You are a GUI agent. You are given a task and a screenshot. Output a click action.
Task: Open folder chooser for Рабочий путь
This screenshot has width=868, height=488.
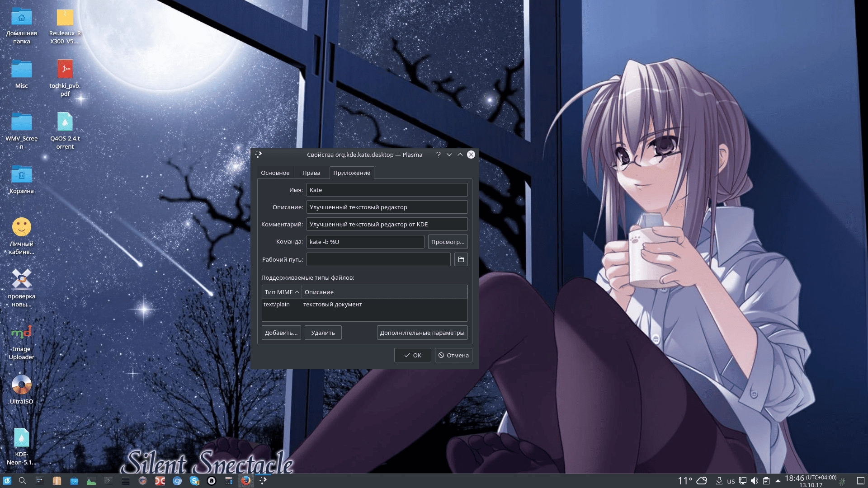pyautogui.click(x=461, y=259)
